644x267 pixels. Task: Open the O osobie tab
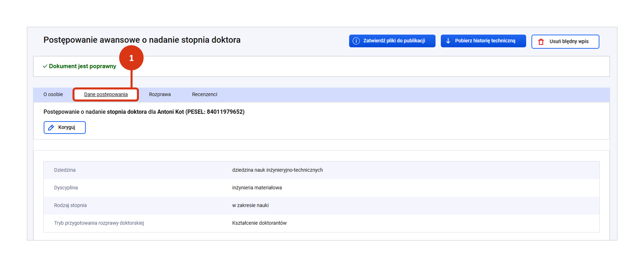pyautogui.click(x=53, y=94)
